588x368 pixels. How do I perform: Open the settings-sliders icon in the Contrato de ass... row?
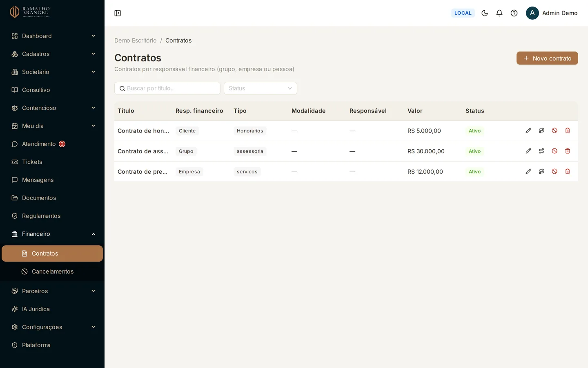click(x=541, y=151)
